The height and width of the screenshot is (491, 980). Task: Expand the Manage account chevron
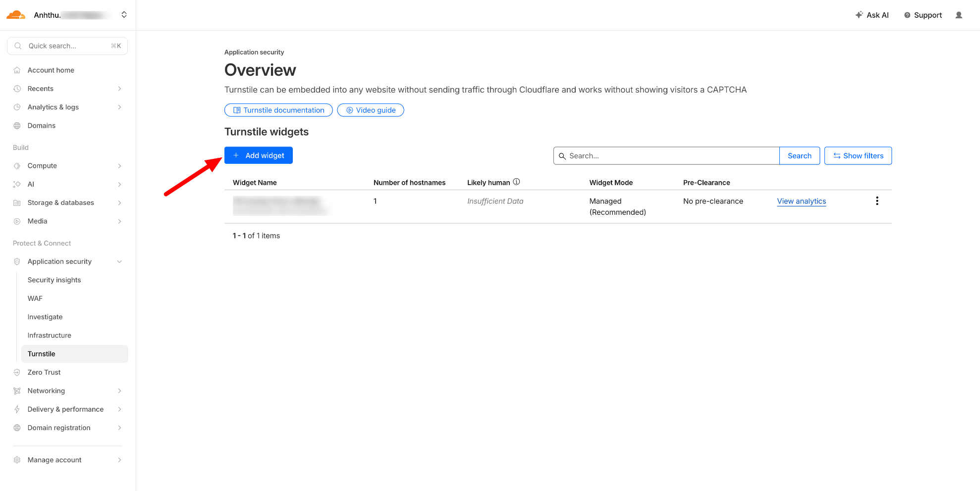[119, 460]
